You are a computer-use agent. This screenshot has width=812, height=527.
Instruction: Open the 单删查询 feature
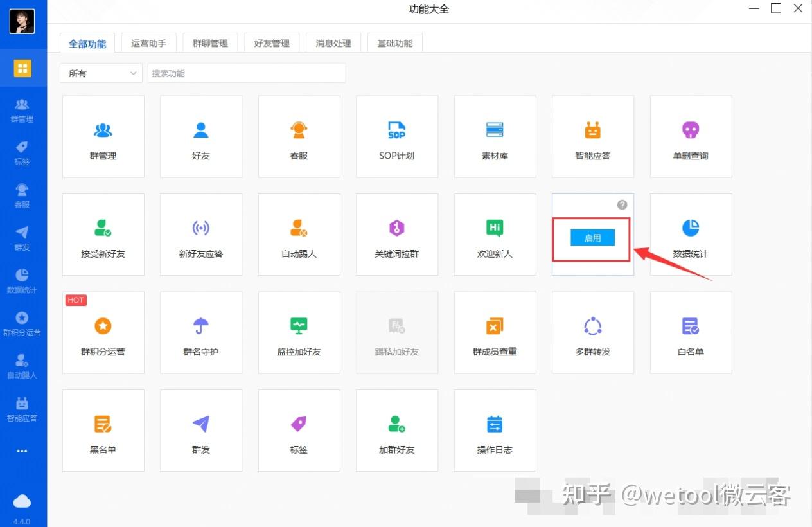(x=691, y=136)
